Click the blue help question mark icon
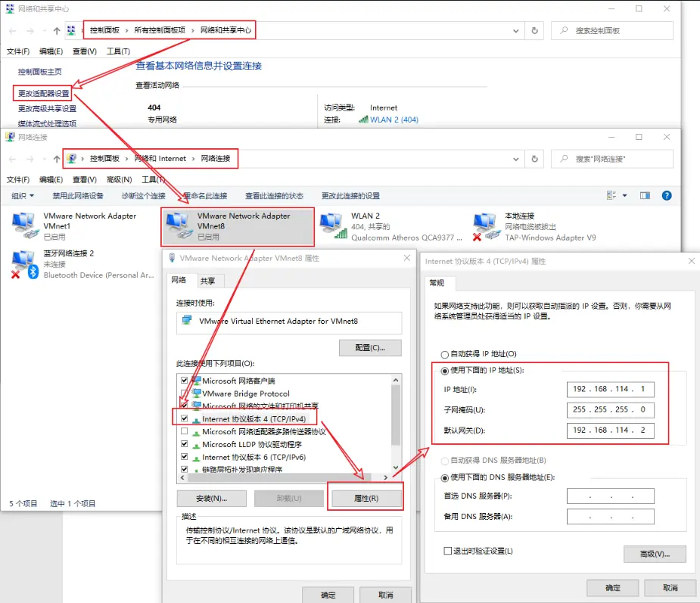700x603 pixels. (667, 195)
